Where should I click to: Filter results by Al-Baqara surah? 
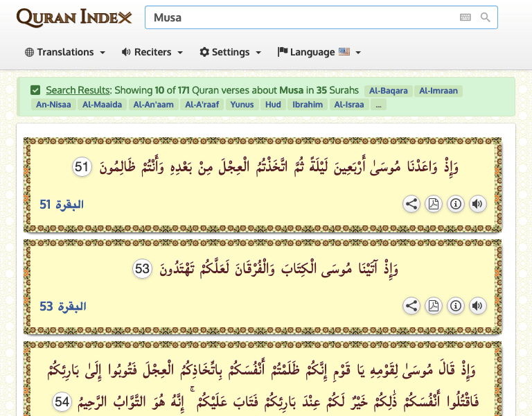click(388, 91)
